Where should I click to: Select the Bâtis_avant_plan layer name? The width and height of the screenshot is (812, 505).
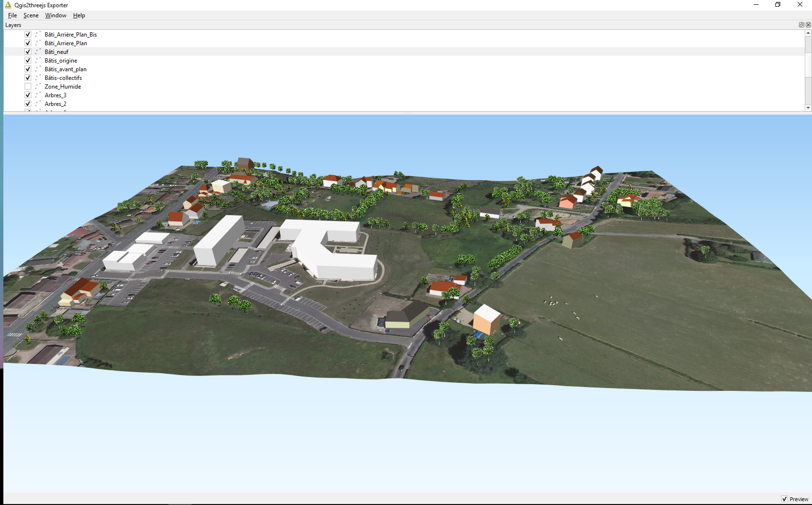(x=65, y=69)
